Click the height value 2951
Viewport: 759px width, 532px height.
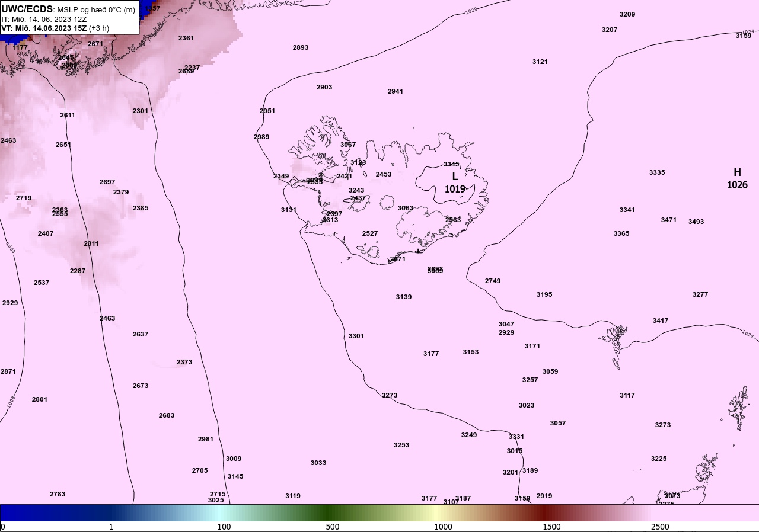point(267,111)
